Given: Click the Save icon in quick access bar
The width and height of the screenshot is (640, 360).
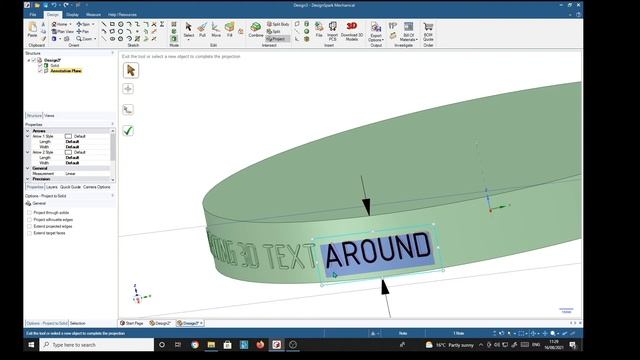Looking at the screenshot, I should 45,5.
